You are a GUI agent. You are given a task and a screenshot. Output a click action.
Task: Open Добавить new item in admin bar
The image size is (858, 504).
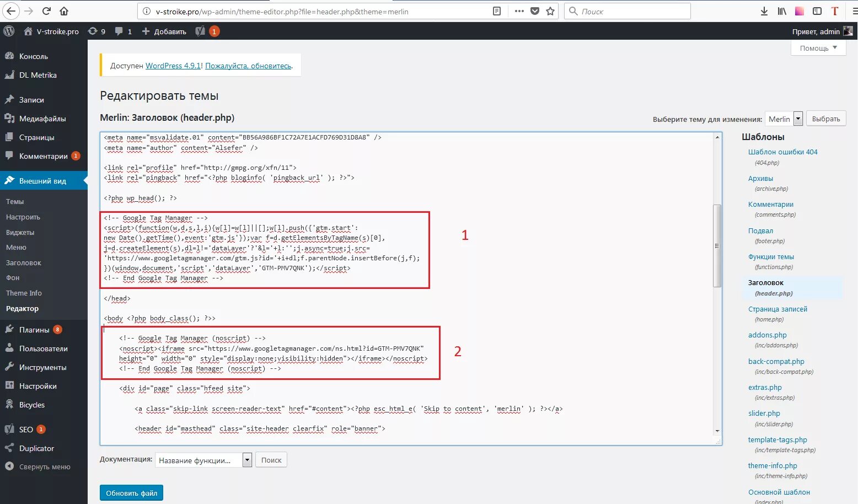pyautogui.click(x=164, y=31)
